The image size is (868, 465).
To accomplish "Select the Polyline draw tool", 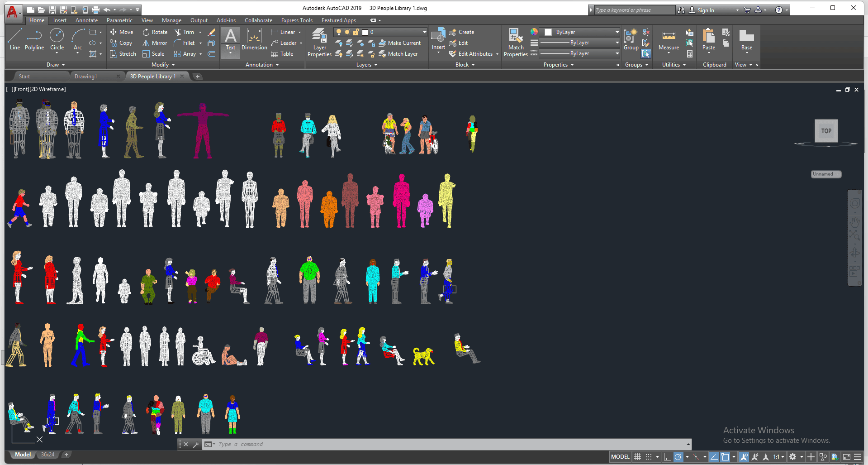I will (x=34, y=39).
